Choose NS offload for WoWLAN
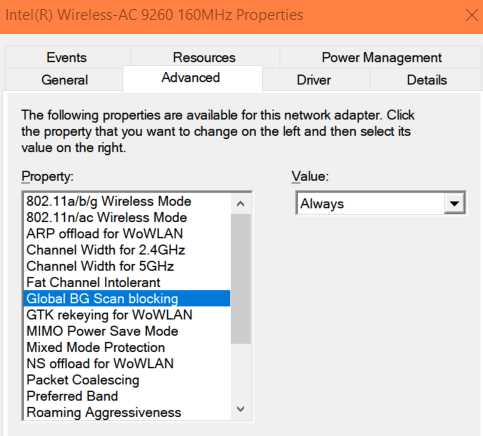Image resolution: width=483 pixels, height=436 pixels. click(127, 364)
